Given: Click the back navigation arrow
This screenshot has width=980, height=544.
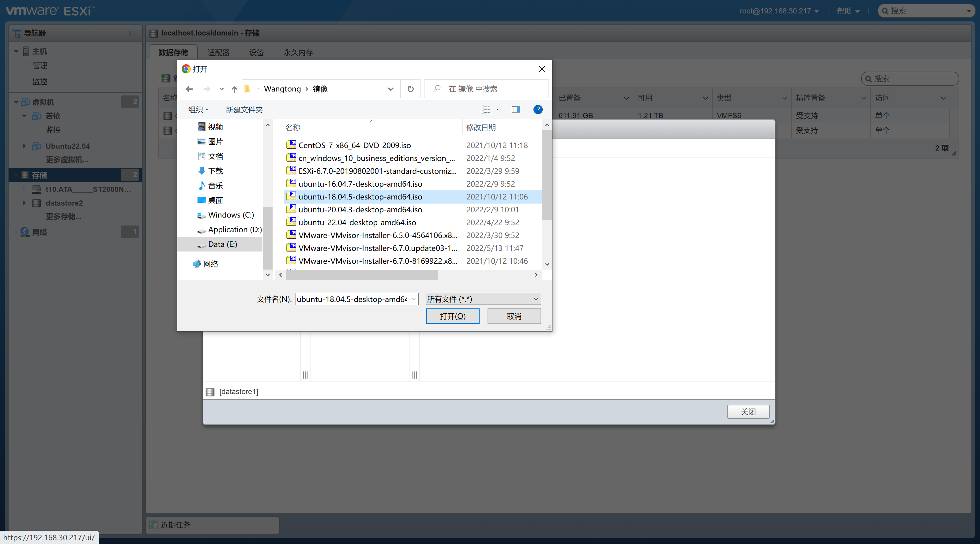Looking at the screenshot, I should point(189,89).
